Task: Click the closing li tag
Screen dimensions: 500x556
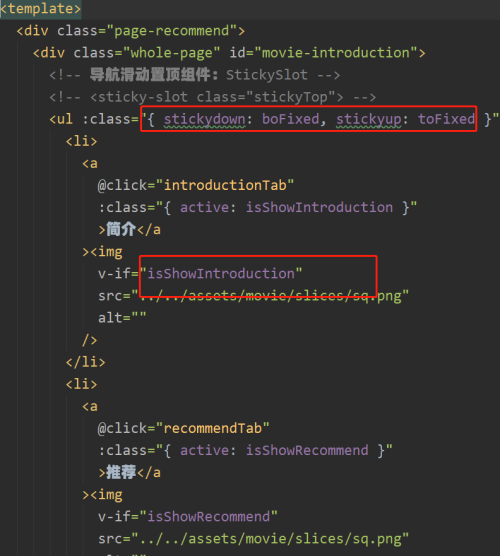Action: pos(85,362)
